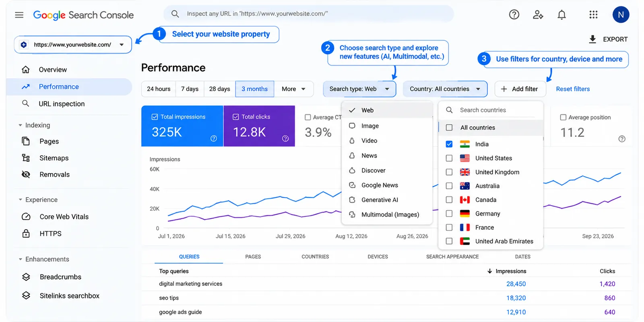
Task: Click the Total impressions help icon
Action: (x=214, y=138)
